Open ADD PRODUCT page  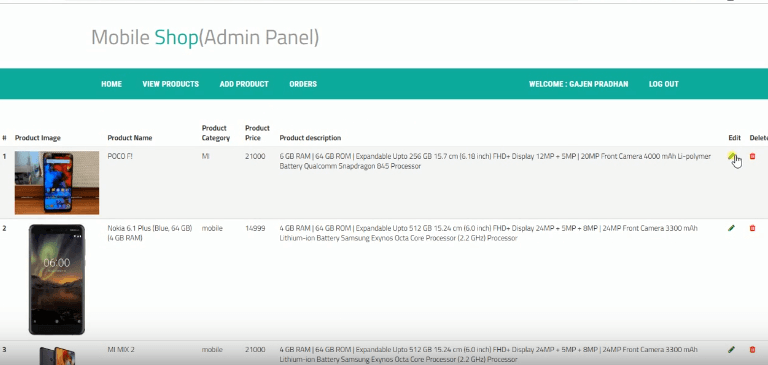(244, 84)
